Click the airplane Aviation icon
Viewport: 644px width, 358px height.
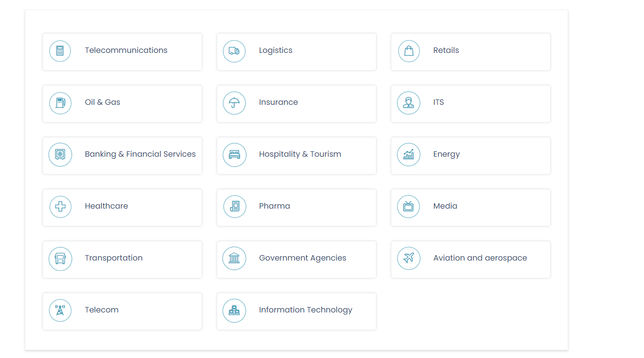(409, 259)
